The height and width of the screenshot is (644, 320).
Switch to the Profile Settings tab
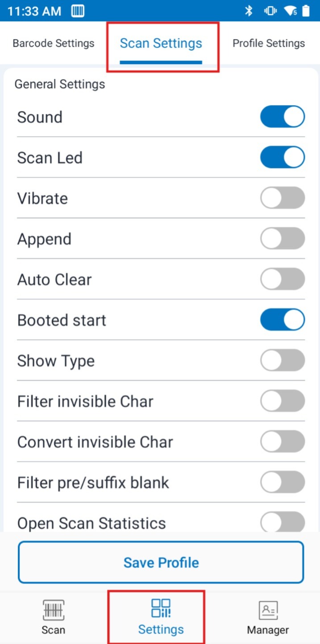[x=269, y=43]
